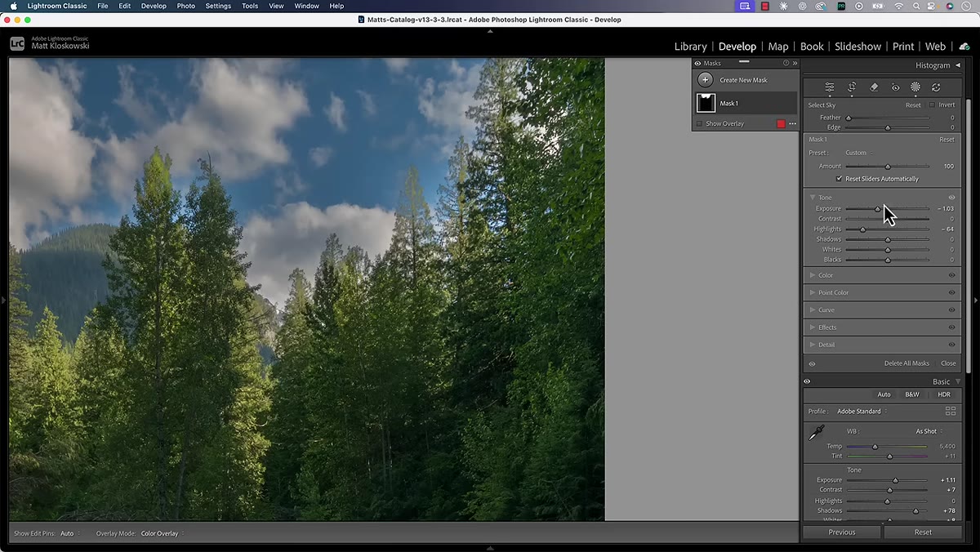This screenshot has width=980, height=552.
Task: Open the Apple menu
Action: (14, 6)
